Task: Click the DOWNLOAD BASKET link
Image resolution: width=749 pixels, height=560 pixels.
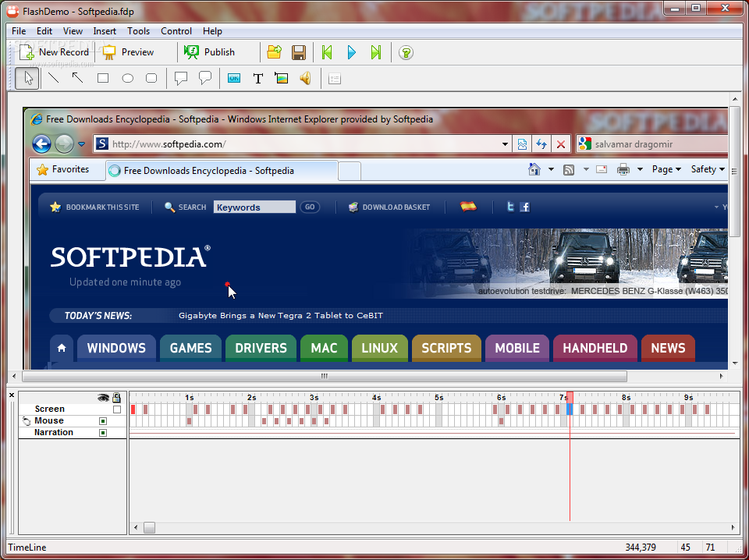Action: pos(389,207)
